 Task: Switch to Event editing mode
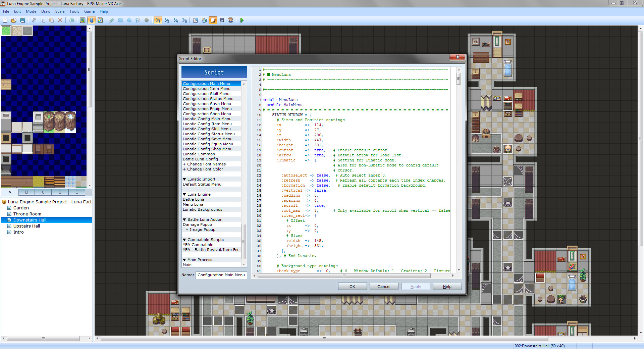(x=92, y=20)
